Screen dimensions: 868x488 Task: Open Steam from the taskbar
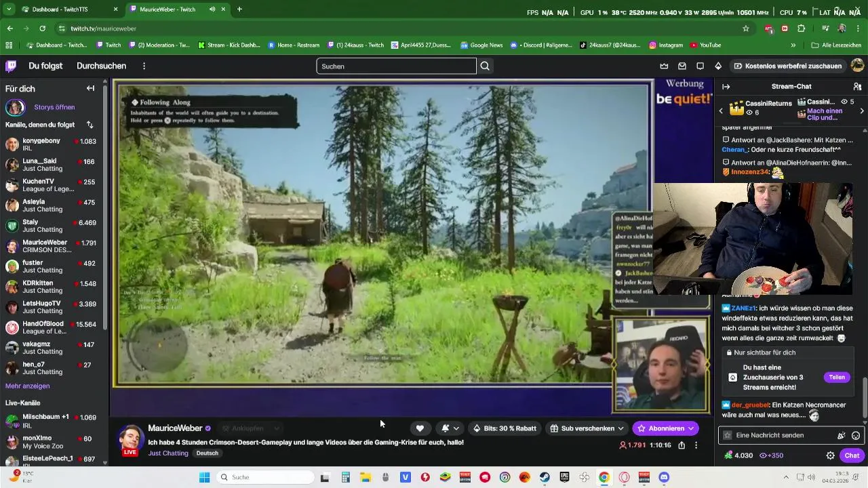(x=545, y=477)
